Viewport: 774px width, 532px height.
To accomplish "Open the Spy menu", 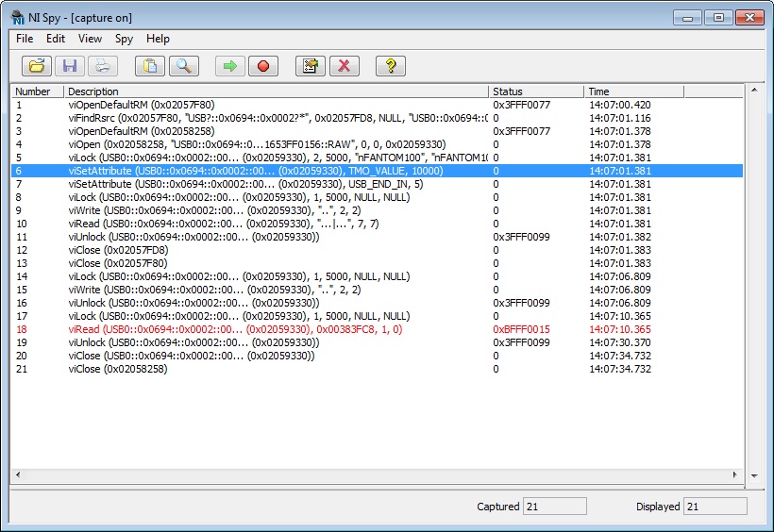I will 124,39.
